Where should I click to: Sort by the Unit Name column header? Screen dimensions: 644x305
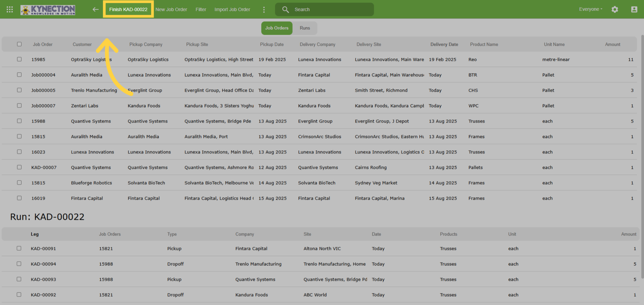click(x=554, y=44)
